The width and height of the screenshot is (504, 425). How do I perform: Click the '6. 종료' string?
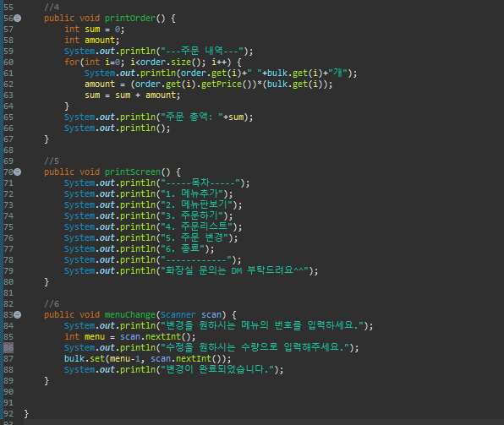[x=183, y=249]
